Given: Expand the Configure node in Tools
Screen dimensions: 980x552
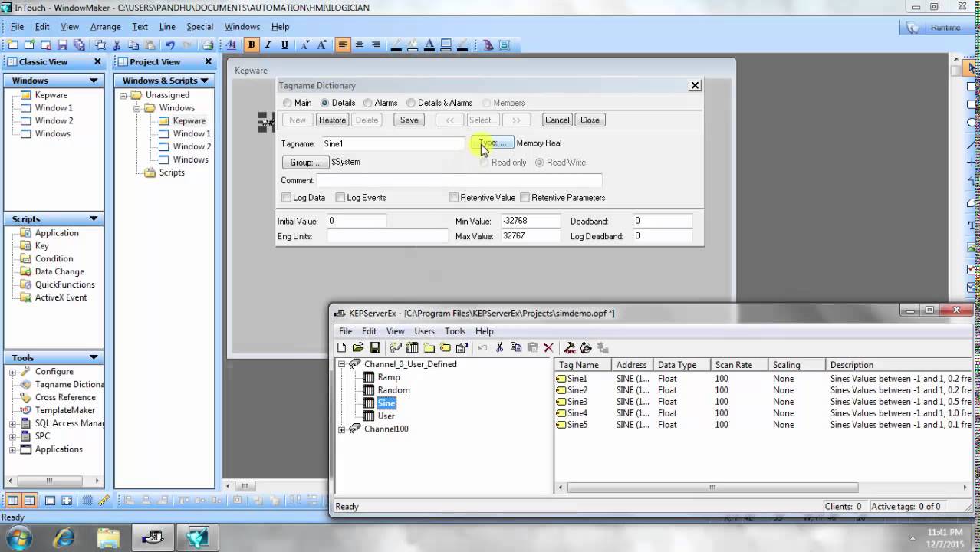Looking at the screenshot, I should tap(13, 372).
